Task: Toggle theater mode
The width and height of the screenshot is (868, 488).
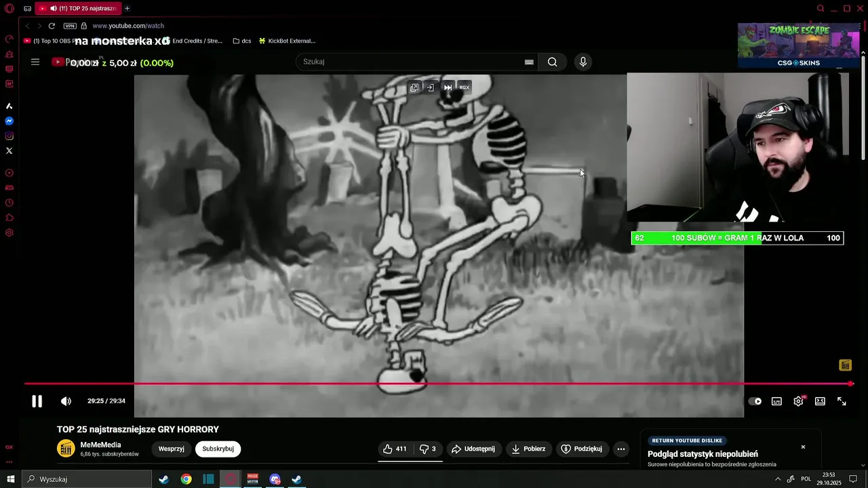Action: (x=820, y=401)
